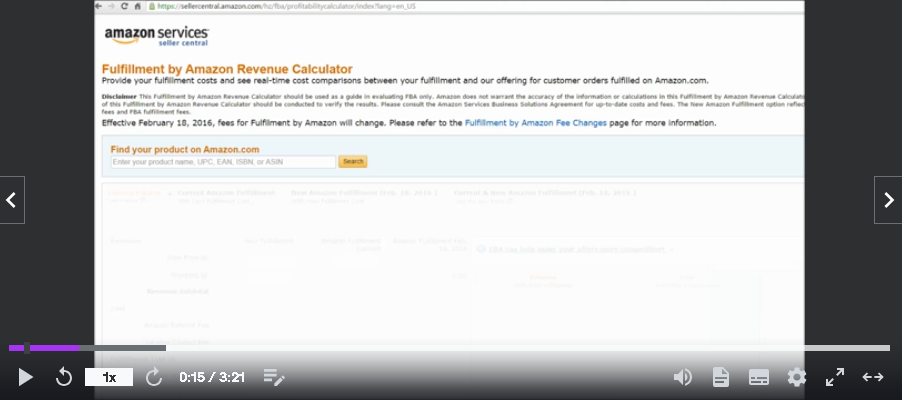The height and width of the screenshot is (401, 902).
Task: Click the Amazon Services seller central logo
Action: [156, 36]
